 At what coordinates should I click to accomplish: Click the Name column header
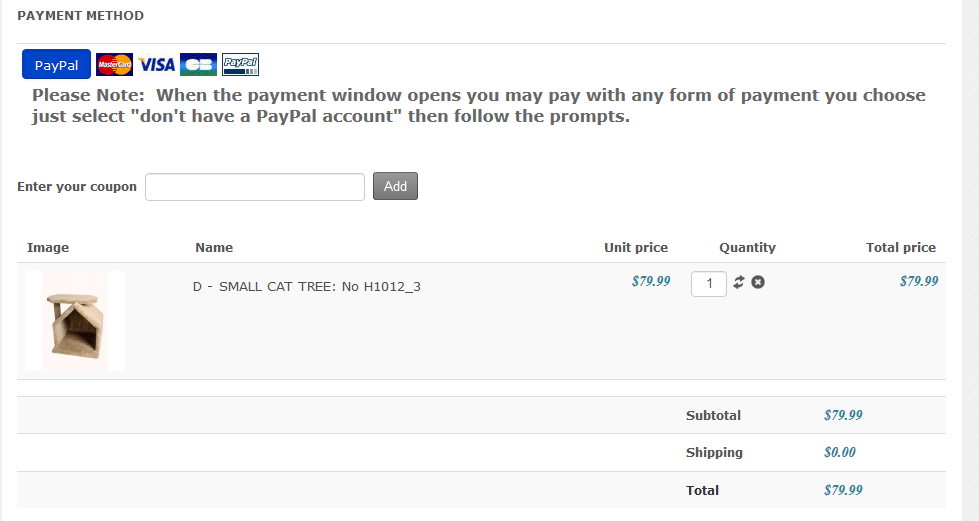pos(214,248)
